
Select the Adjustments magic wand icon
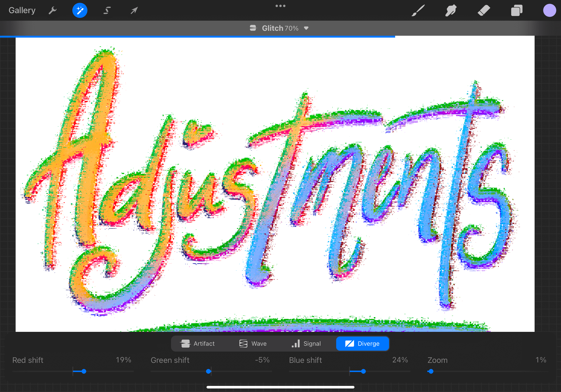pos(80,10)
